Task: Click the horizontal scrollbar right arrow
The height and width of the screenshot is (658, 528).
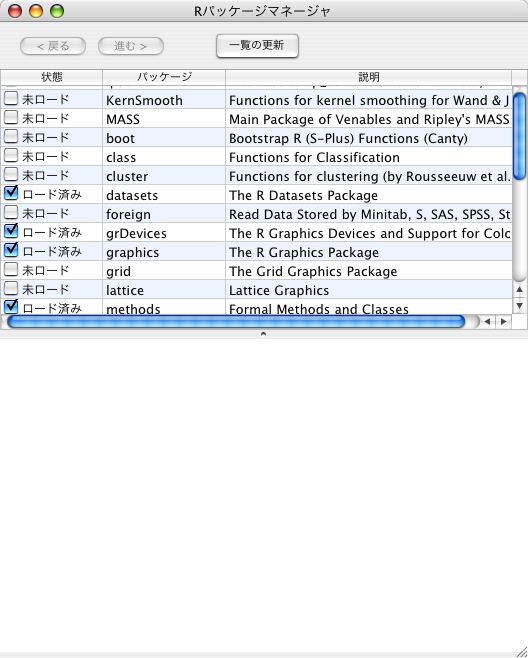Action: click(503, 322)
